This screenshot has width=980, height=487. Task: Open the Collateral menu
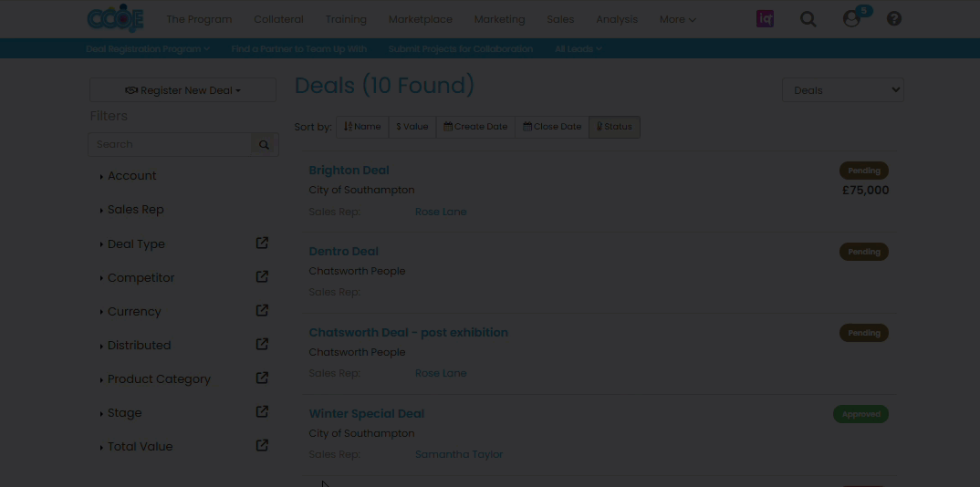pyautogui.click(x=278, y=19)
